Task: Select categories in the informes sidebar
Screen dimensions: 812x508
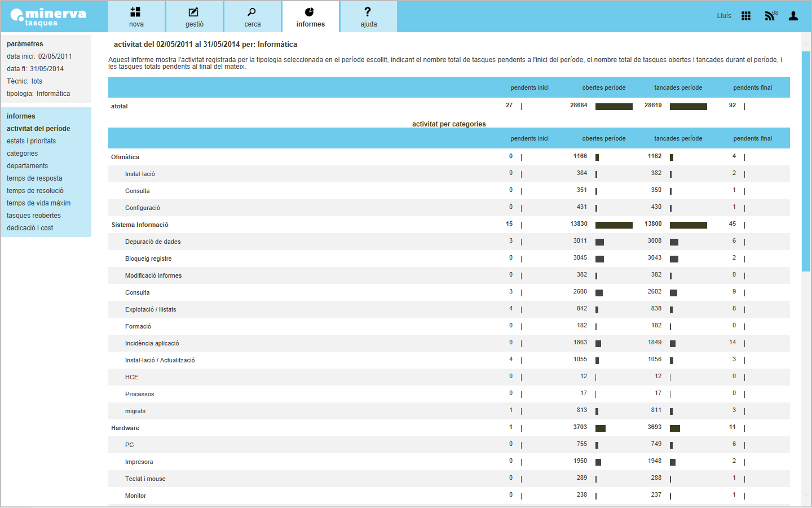Action: click(x=23, y=154)
